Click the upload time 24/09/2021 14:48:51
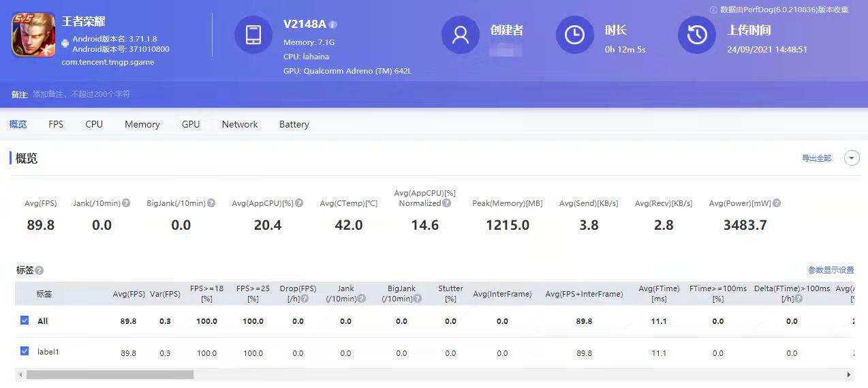The height and width of the screenshot is (388, 868). pyautogui.click(x=767, y=49)
